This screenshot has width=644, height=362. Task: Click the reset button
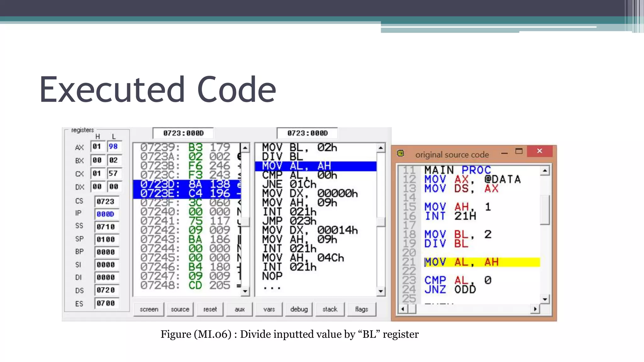pyautogui.click(x=210, y=309)
